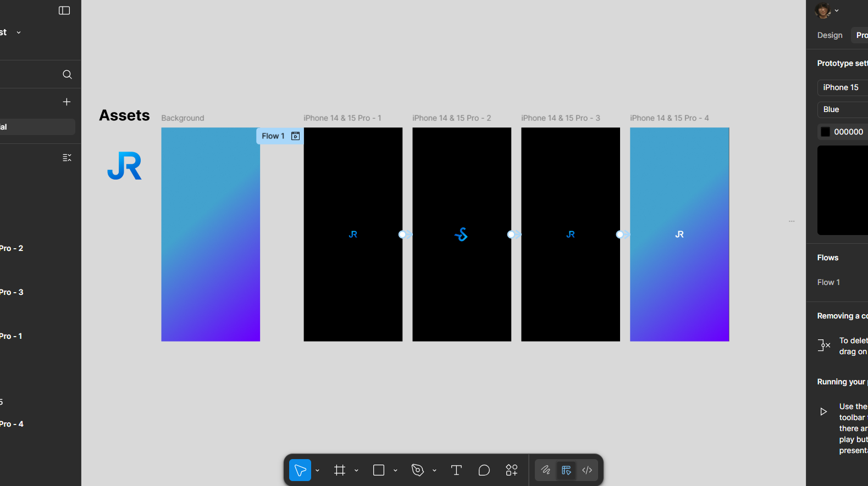Click the Prototype settings heading
Image resolution: width=868 pixels, height=486 pixels.
click(842, 63)
